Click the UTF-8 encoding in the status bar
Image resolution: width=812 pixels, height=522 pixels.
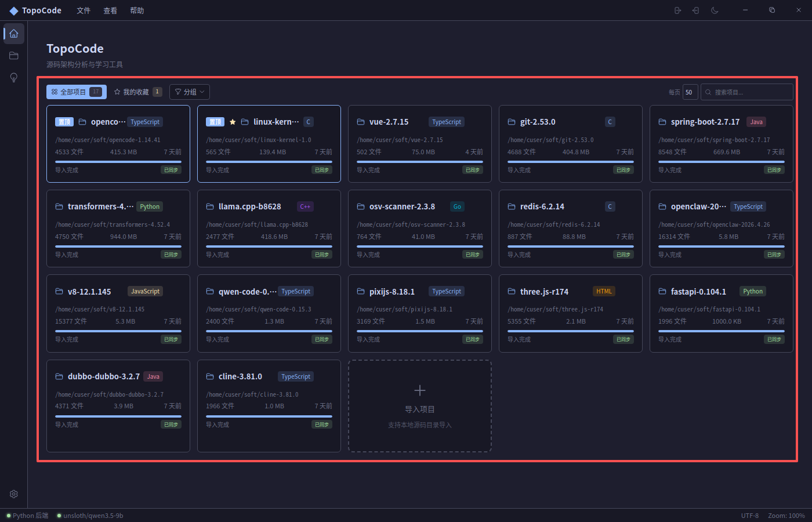750,516
